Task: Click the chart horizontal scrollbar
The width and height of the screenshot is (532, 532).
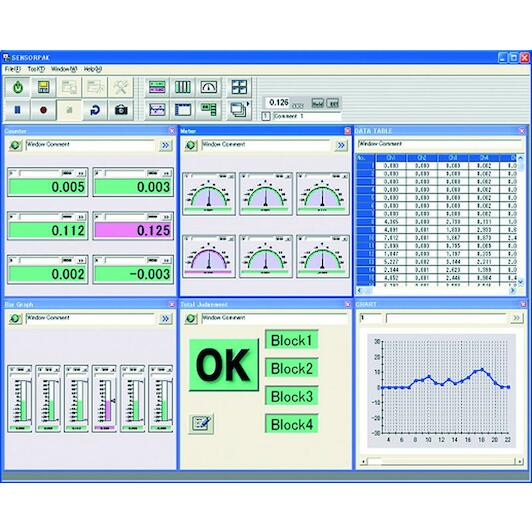Action: coord(442,461)
